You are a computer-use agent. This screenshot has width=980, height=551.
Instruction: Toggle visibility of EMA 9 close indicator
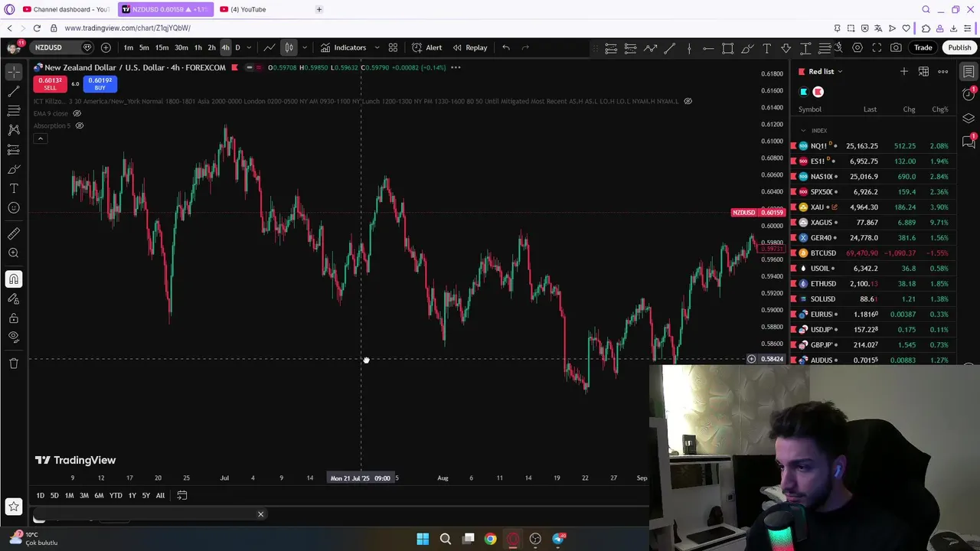(x=77, y=113)
